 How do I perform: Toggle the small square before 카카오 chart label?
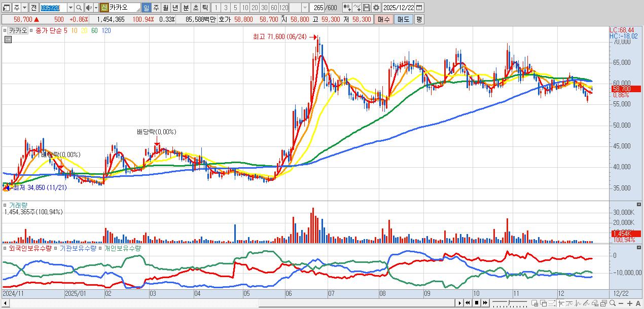point(5,30)
